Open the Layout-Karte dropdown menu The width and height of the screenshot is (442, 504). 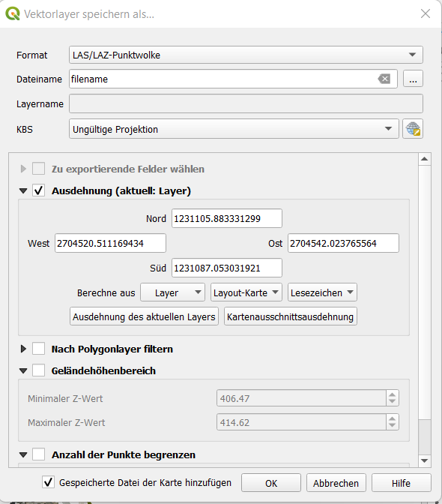coord(246,292)
